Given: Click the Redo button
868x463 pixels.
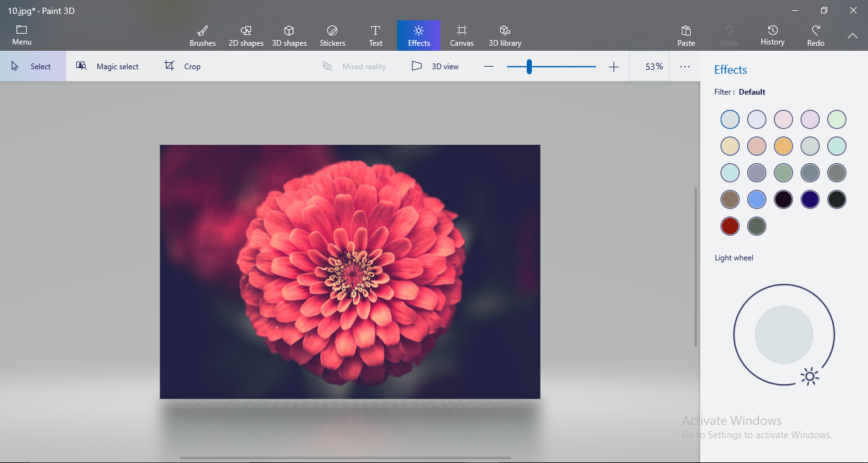Looking at the screenshot, I should (x=816, y=36).
